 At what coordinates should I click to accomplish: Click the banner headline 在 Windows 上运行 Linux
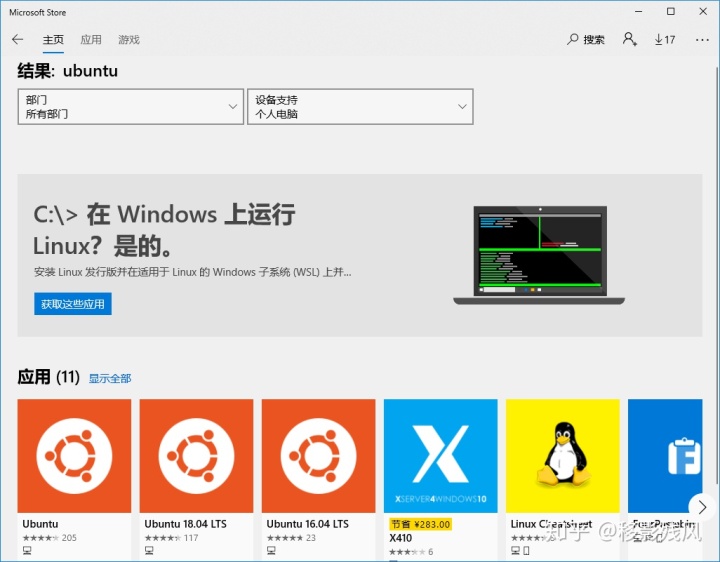[164, 230]
